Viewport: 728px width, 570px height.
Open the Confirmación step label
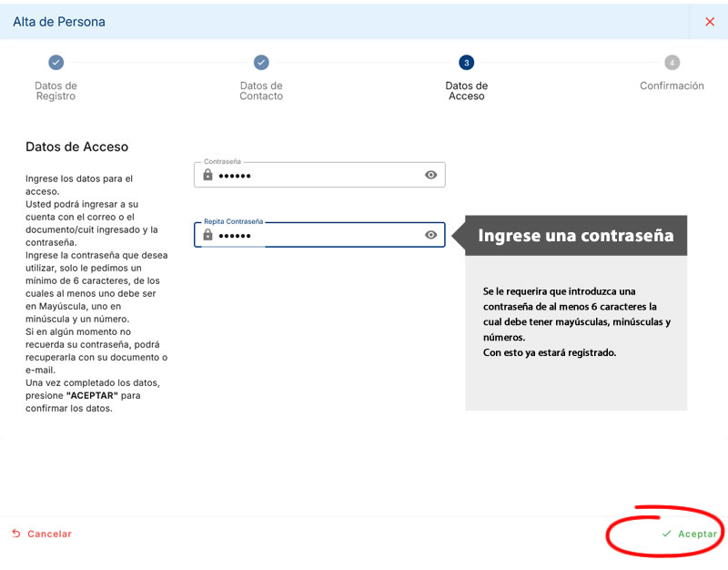(672, 86)
